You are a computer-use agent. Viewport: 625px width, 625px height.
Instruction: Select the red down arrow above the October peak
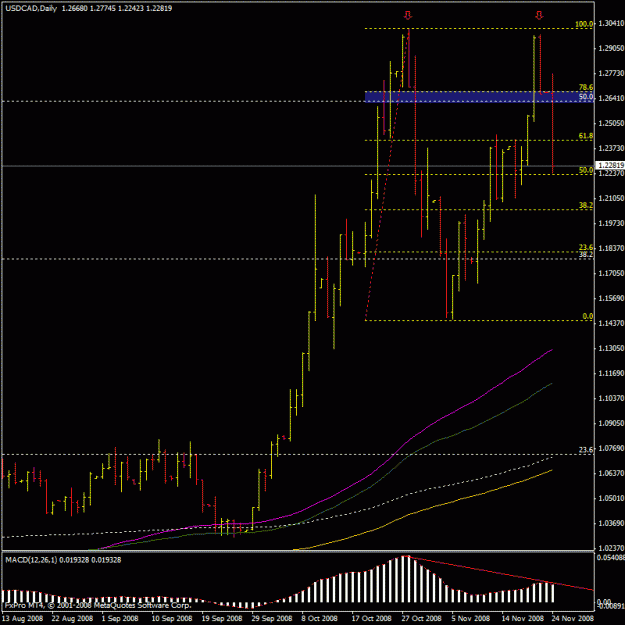tap(407, 15)
